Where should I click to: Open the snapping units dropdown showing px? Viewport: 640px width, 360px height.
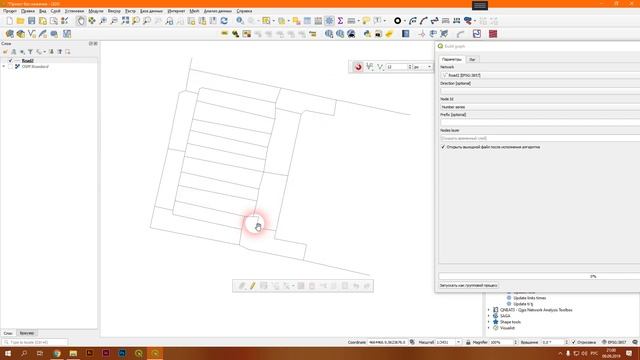tap(422, 67)
